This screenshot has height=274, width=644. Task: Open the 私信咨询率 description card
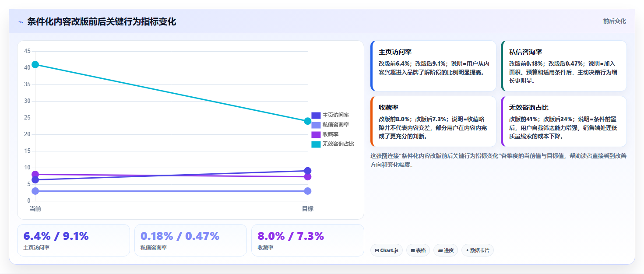[564, 66]
